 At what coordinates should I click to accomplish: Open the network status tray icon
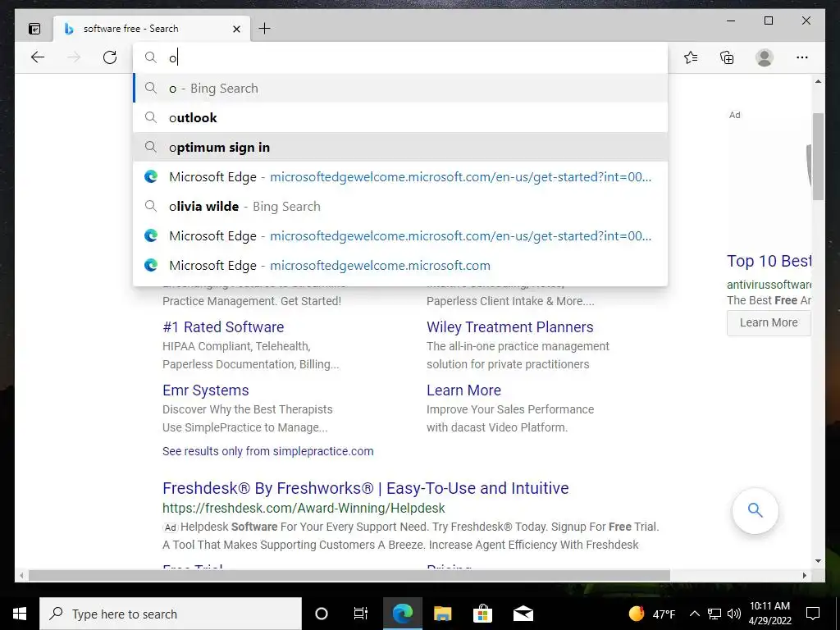click(x=714, y=614)
